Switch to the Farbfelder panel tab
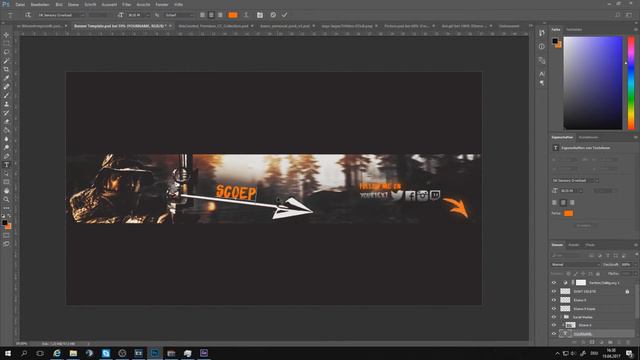 (574, 29)
